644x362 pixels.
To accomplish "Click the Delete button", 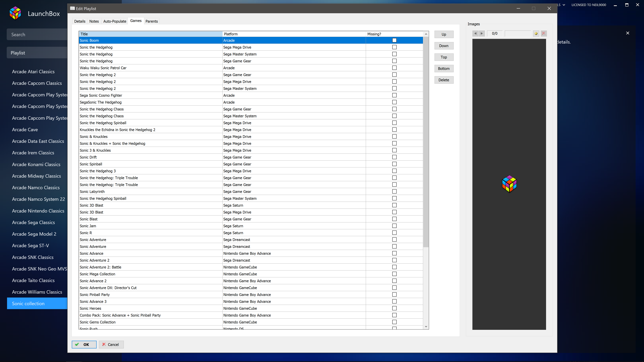I will point(444,80).
